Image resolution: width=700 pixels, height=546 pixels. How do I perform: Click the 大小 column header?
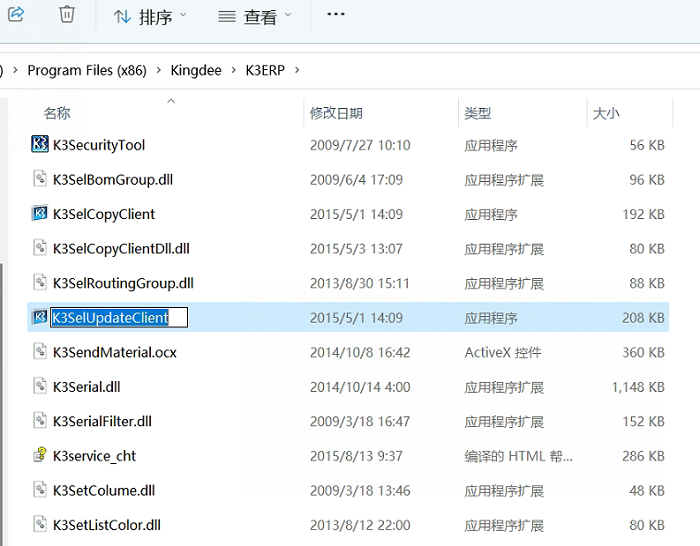pos(606,114)
